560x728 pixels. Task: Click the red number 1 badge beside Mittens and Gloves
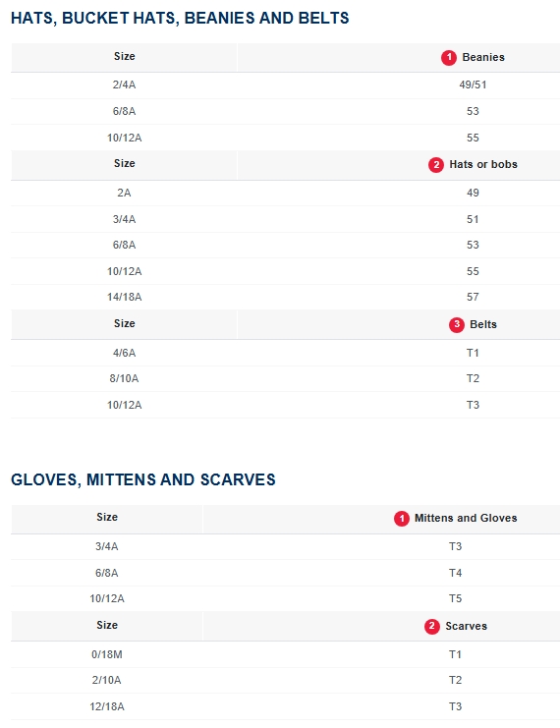click(x=401, y=518)
